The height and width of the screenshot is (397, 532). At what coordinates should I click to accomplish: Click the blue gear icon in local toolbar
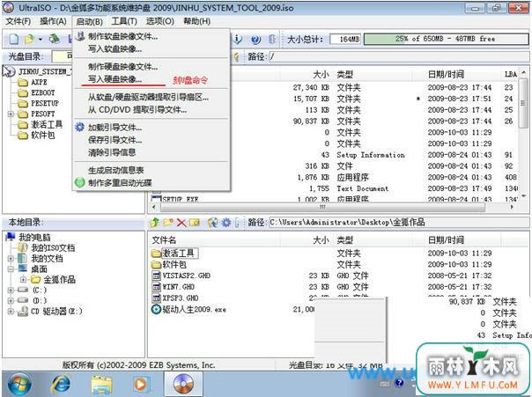(x=226, y=223)
